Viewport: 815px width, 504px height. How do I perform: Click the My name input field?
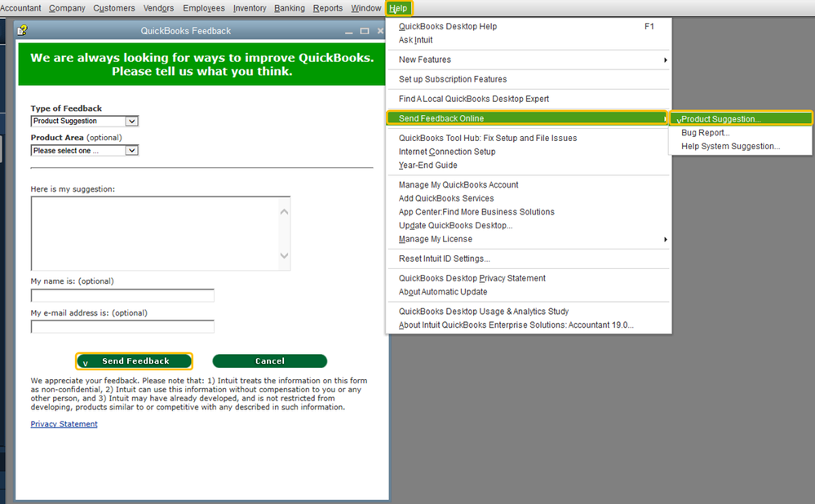click(x=122, y=296)
